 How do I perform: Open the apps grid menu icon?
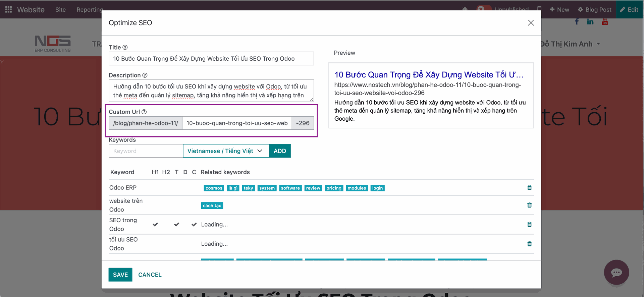coord(9,9)
